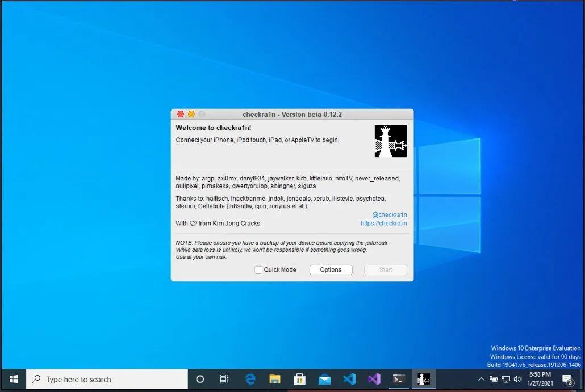This screenshot has width=585, height=392.
Task: Click the checkra1n icon in the taskbar
Action: point(423,379)
